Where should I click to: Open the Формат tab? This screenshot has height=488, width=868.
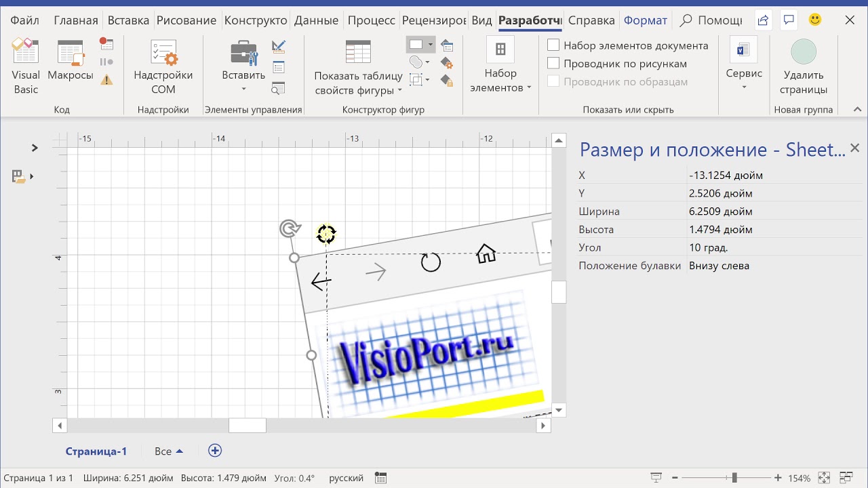point(645,20)
